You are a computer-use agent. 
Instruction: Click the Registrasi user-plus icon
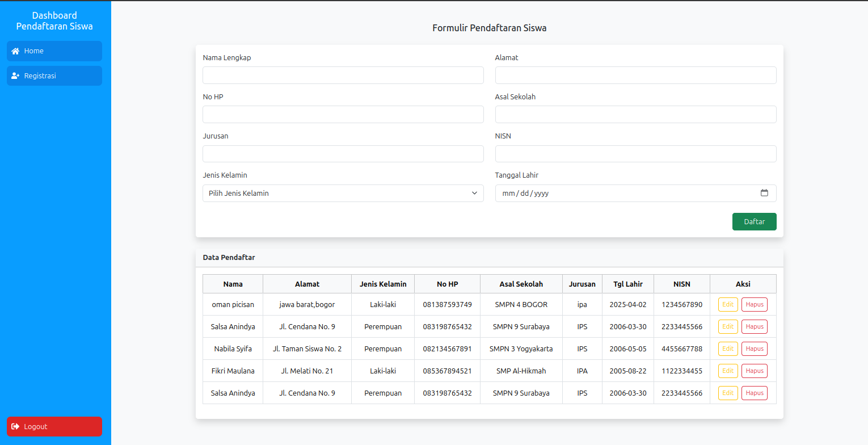[15, 76]
